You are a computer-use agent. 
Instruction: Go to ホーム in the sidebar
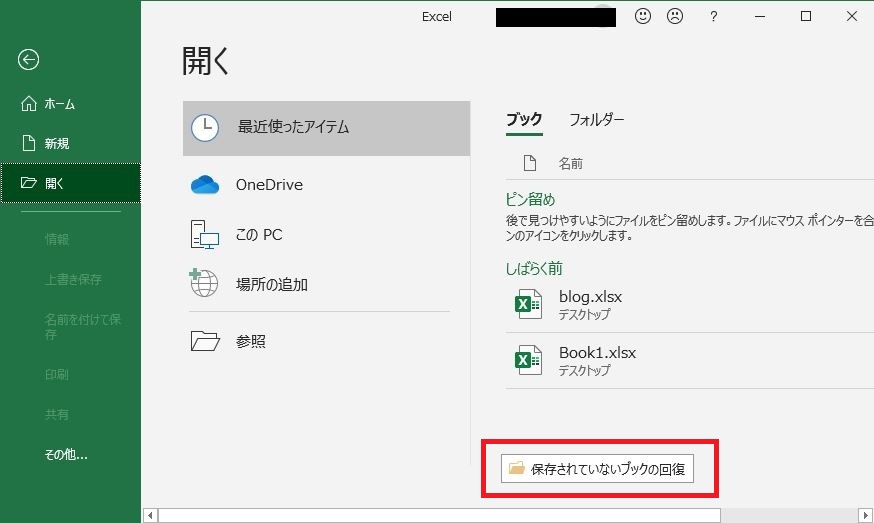(x=70, y=104)
